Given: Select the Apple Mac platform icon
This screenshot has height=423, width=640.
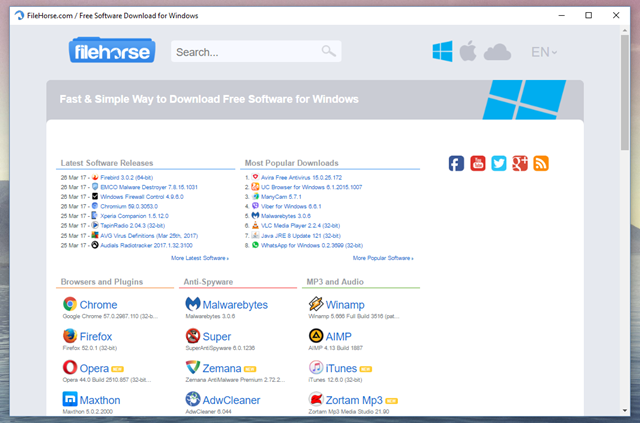Looking at the screenshot, I should point(468,51).
